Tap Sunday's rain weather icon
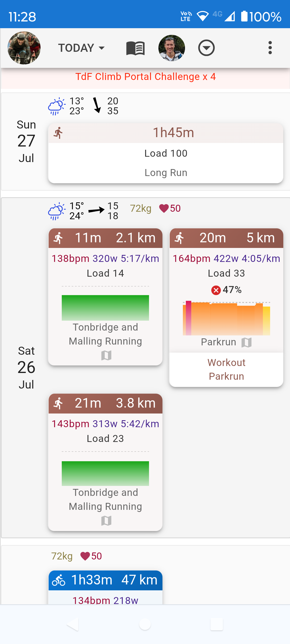This screenshot has height=644, width=290. (x=56, y=106)
